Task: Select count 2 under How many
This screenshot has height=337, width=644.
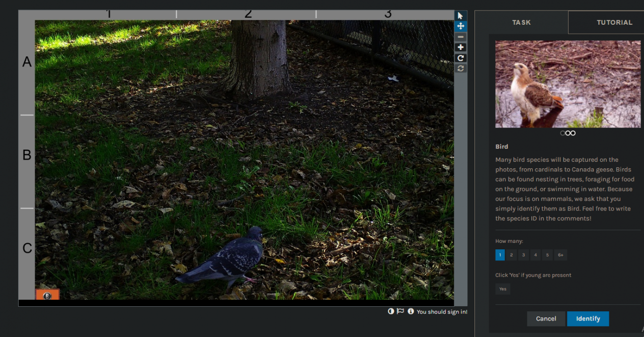Action: pyautogui.click(x=511, y=255)
